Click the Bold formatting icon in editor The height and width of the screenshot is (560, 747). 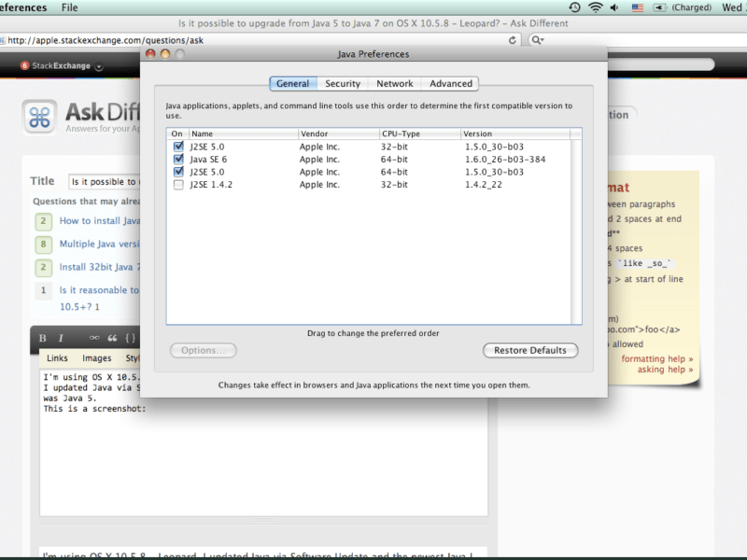click(x=43, y=338)
